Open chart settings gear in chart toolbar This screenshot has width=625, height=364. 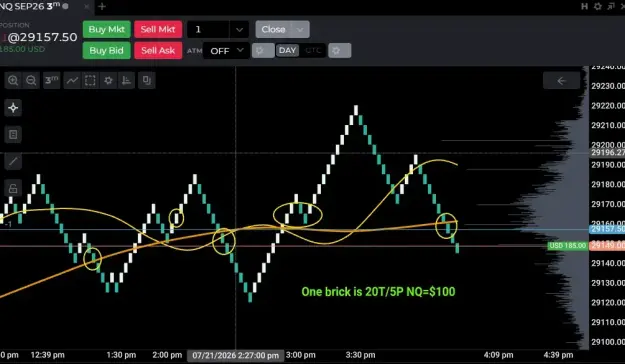tap(108, 81)
